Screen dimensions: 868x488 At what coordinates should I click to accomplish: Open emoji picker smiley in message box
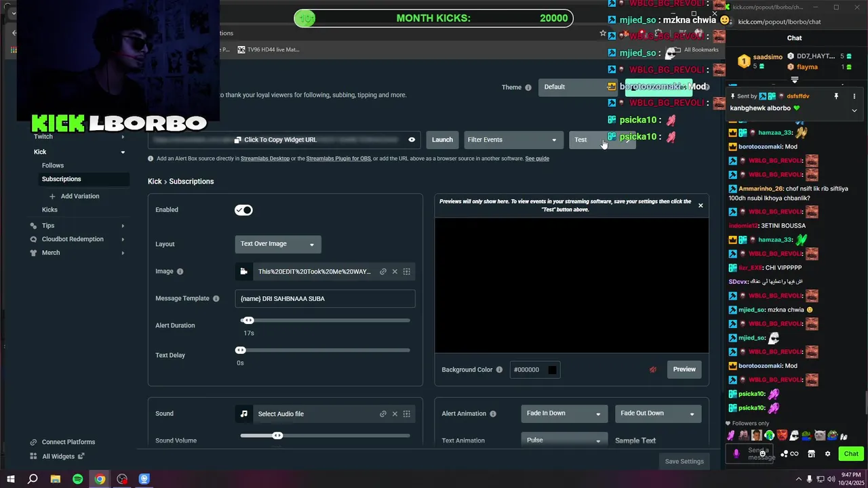762,453
